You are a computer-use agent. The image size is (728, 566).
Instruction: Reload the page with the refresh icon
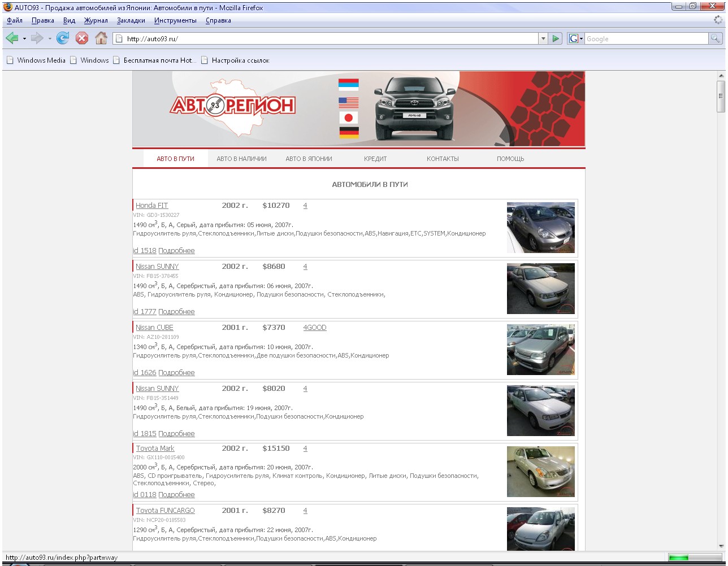62,38
